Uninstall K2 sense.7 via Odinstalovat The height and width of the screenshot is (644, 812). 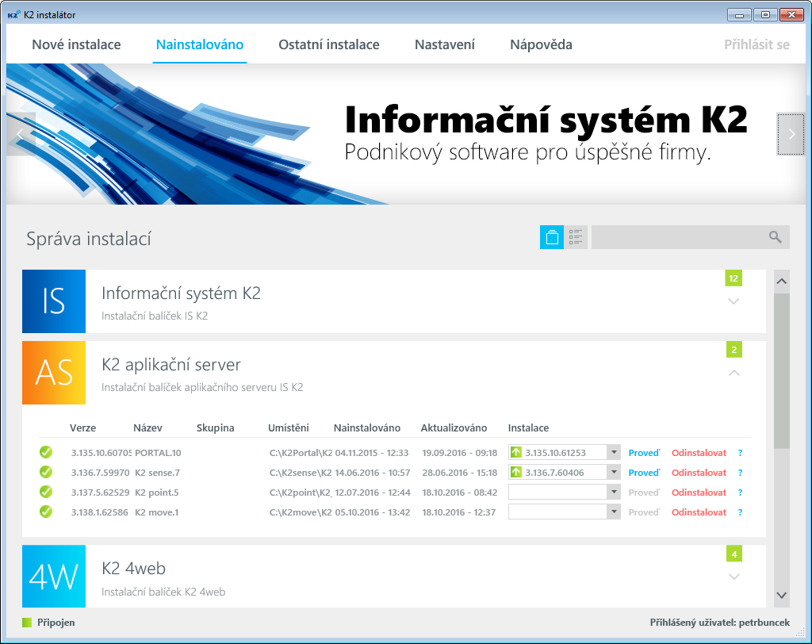[x=699, y=473]
